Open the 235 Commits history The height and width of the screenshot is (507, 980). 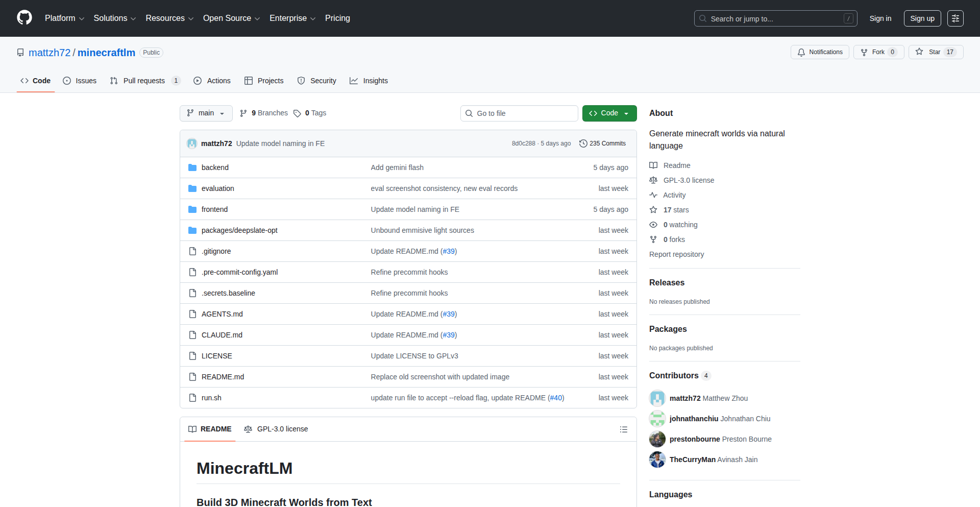click(602, 143)
